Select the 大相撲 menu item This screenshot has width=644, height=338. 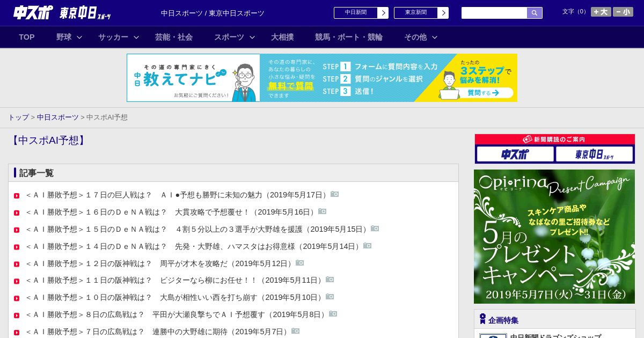282,37
